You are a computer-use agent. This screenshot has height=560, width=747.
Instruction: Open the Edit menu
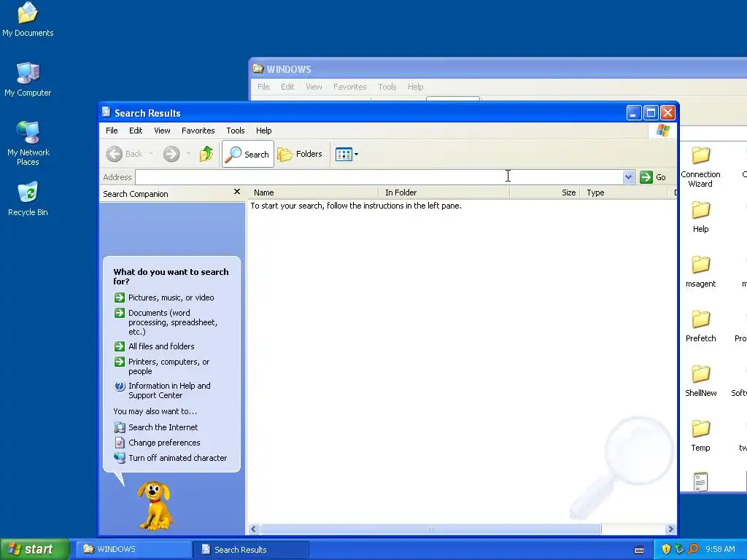[x=136, y=131]
